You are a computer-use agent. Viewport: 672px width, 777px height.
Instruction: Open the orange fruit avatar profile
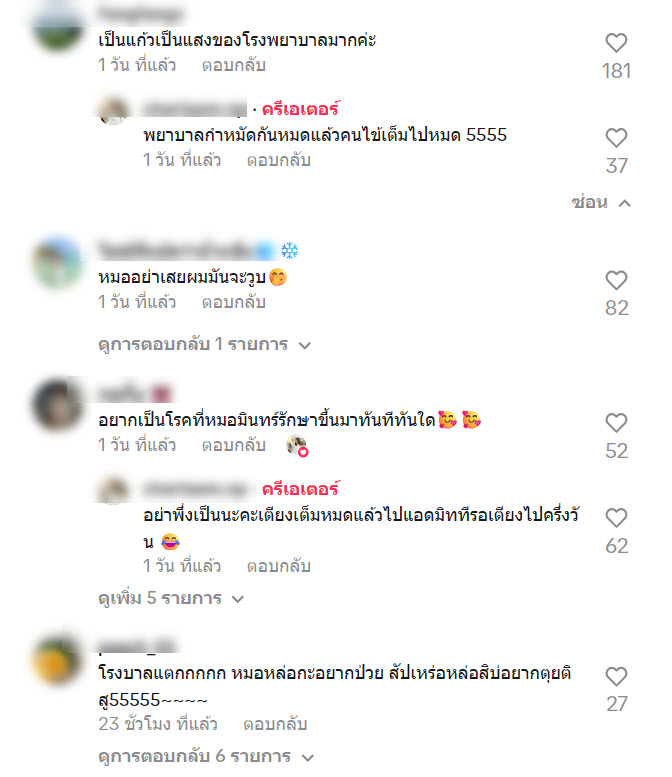56,660
